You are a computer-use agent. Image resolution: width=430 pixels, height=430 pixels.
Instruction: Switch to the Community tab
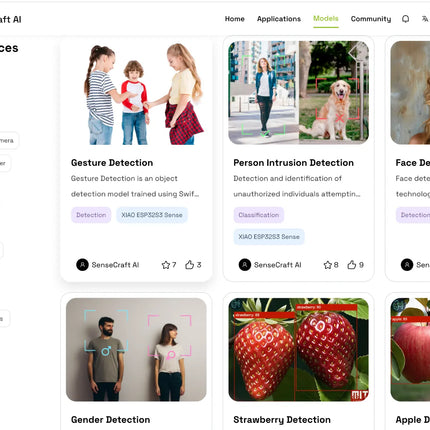click(x=371, y=19)
